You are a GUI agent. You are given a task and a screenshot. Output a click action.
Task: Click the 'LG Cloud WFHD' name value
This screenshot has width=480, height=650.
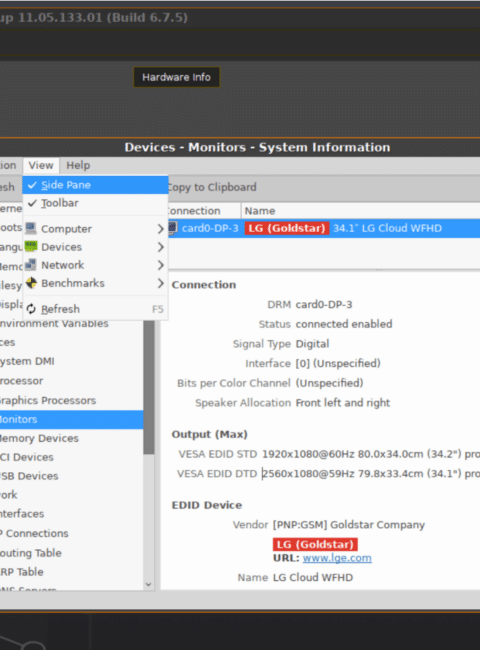(x=313, y=577)
